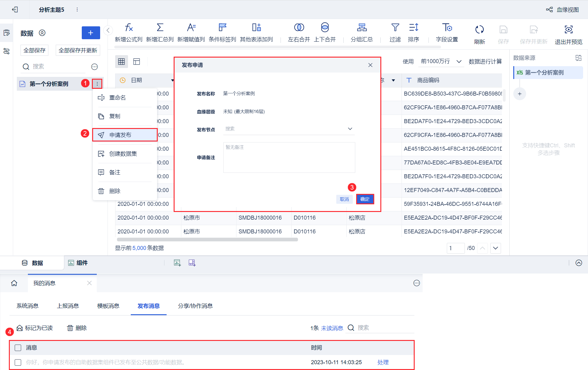Image resolution: width=588 pixels, height=370 pixels.
Task: Switch to 系统消息 tab
Action: tap(28, 306)
